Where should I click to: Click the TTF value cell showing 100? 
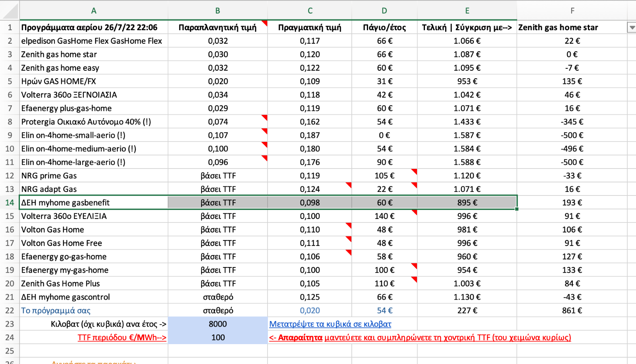tap(218, 337)
